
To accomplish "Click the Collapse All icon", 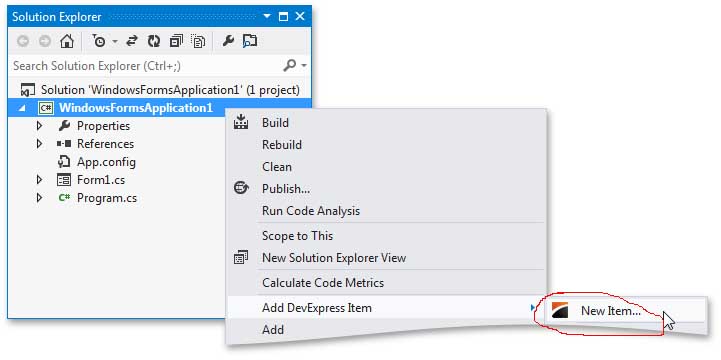I will tap(176, 41).
